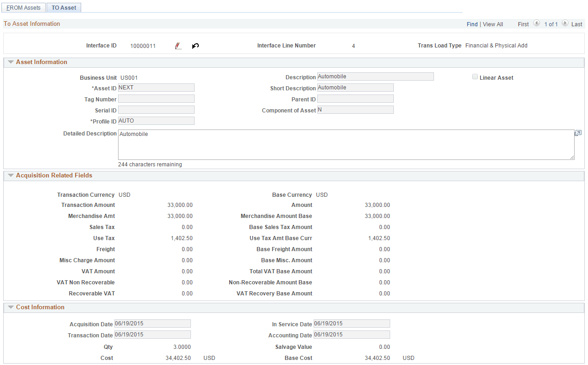Screen dimensions: 588x365
Task: Click the previous row arrow next to First
Action: point(536,24)
